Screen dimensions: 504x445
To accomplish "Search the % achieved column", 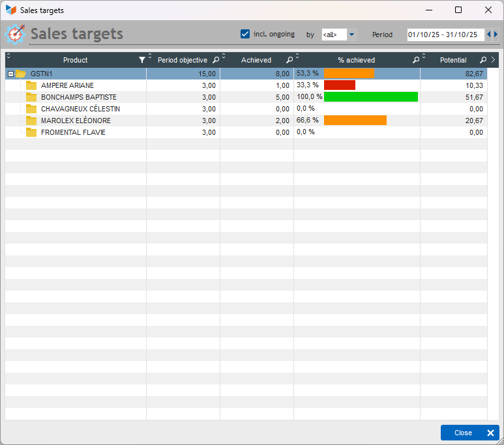I will pos(416,60).
